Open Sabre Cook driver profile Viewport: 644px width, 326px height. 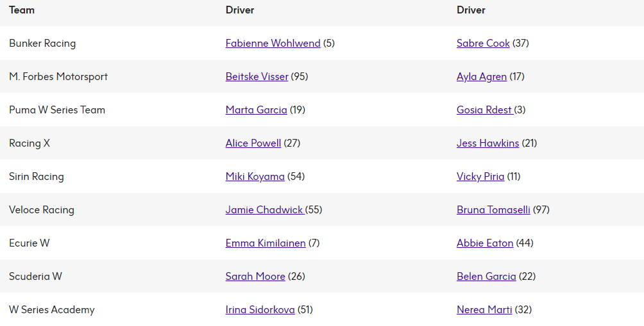point(483,43)
